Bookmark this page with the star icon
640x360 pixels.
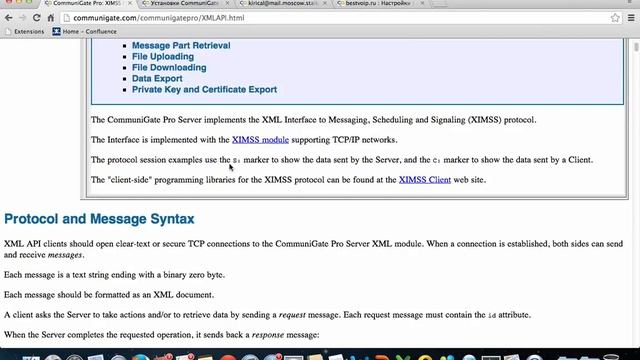pyautogui.click(x=615, y=18)
